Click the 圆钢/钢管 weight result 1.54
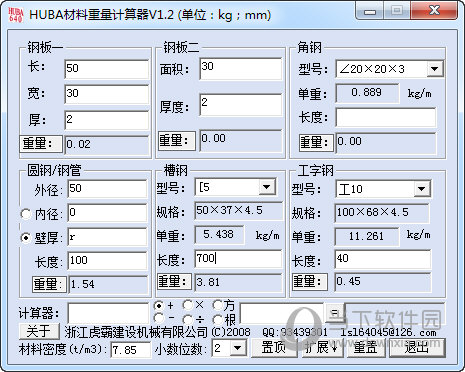 pos(108,284)
